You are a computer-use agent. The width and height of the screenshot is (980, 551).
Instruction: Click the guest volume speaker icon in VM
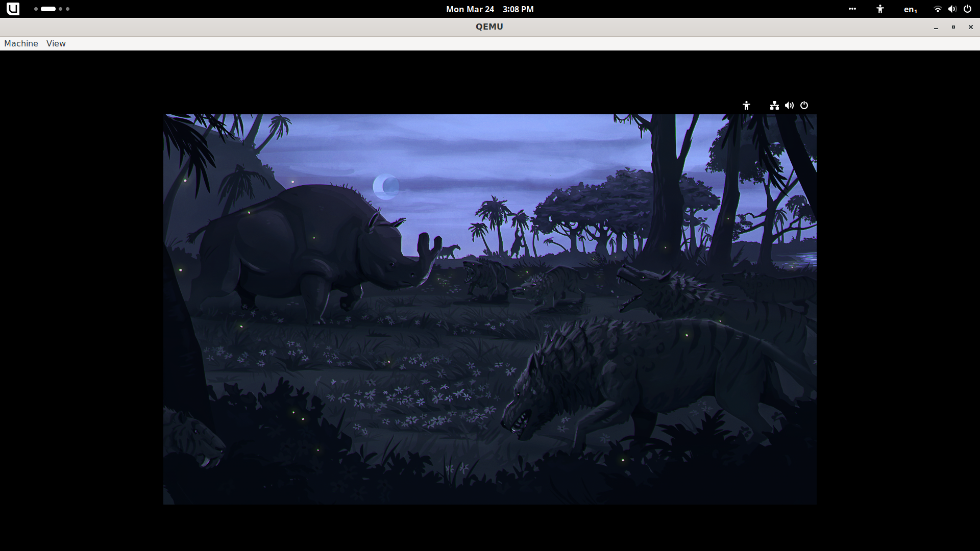click(789, 106)
